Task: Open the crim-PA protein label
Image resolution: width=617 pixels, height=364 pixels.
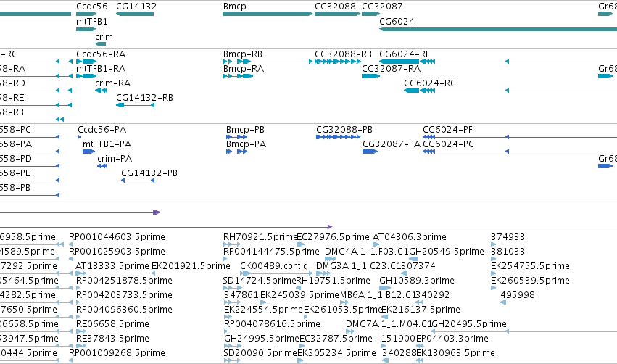Action: coord(115,159)
